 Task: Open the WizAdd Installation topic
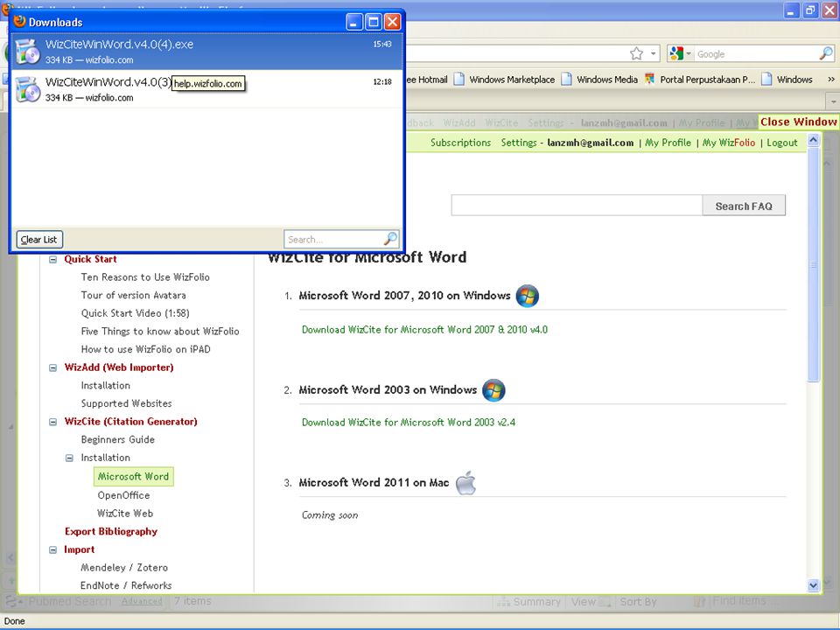tap(106, 385)
